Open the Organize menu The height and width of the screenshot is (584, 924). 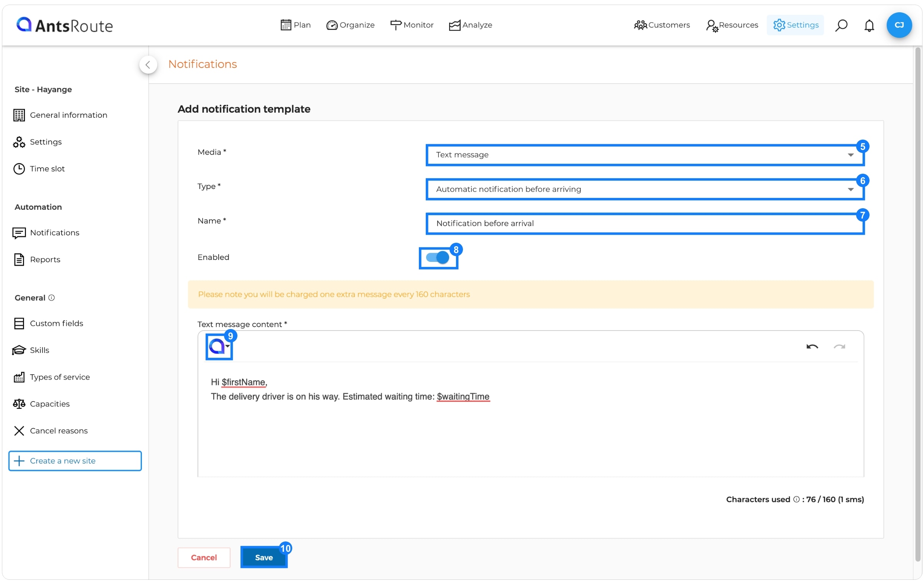pyautogui.click(x=350, y=25)
